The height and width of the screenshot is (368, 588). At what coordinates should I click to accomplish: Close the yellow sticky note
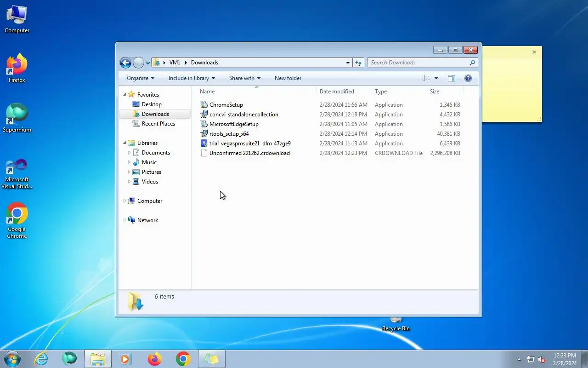(x=534, y=52)
